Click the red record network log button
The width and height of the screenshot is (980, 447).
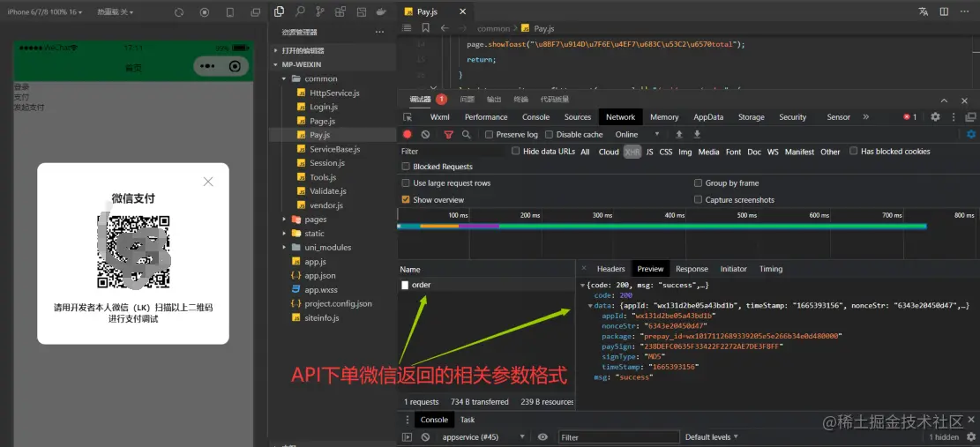[x=408, y=134]
